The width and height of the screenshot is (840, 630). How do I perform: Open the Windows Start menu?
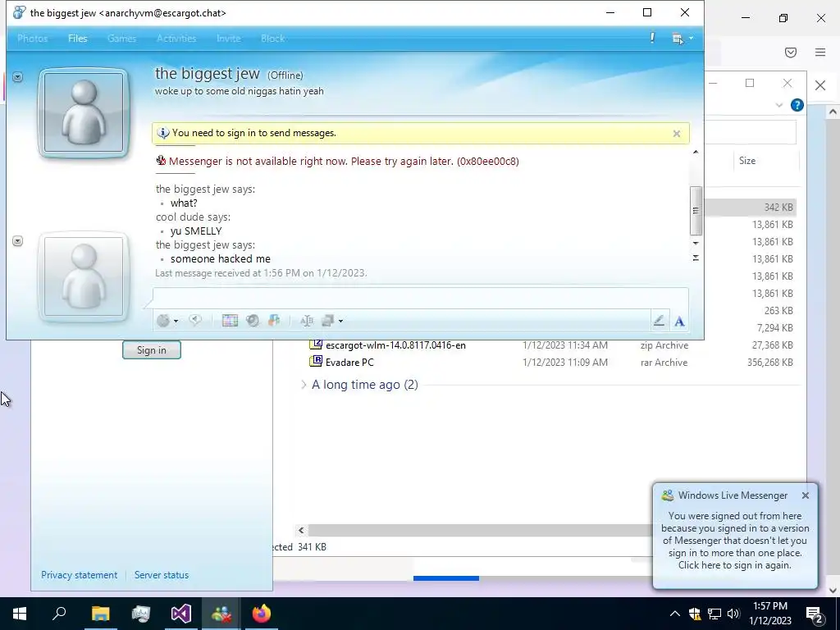tap(20, 614)
